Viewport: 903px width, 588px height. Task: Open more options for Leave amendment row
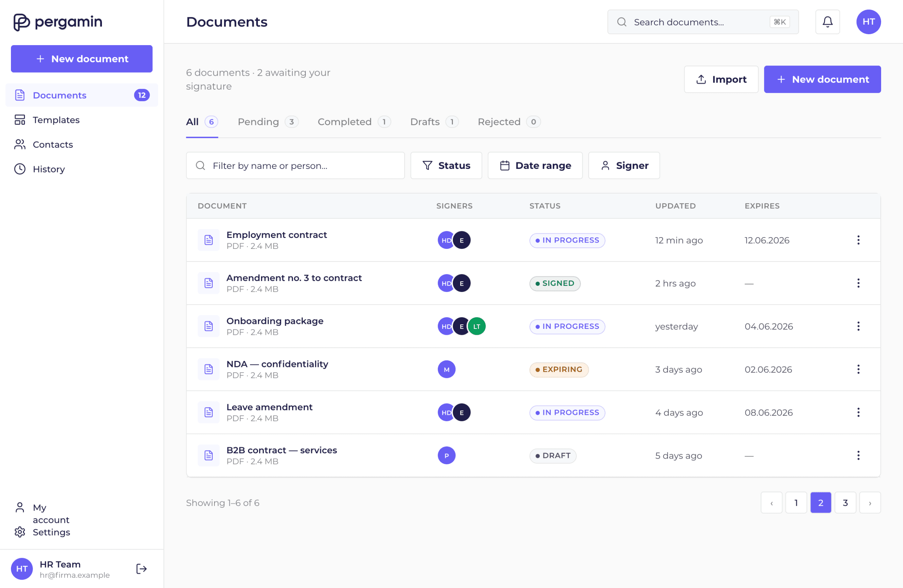pyautogui.click(x=858, y=412)
